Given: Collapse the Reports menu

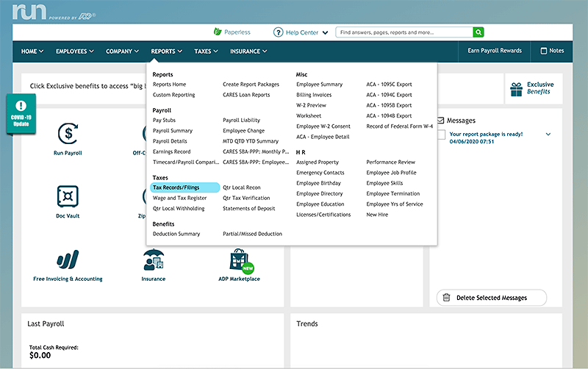Looking at the screenshot, I should coord(167,51).
